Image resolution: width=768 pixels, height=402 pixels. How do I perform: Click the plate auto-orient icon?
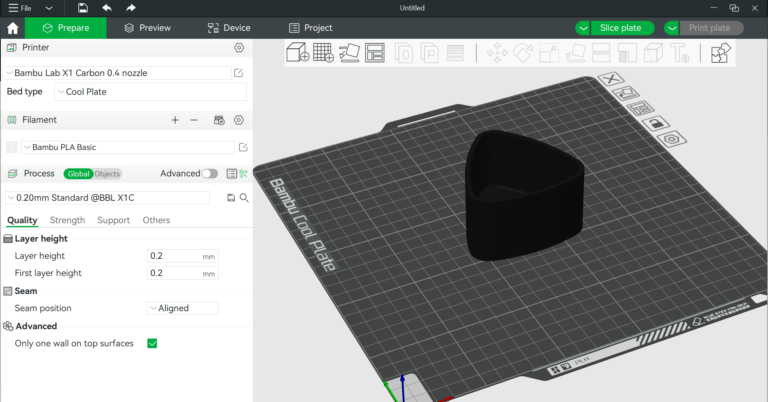click(x=625, y=93)
